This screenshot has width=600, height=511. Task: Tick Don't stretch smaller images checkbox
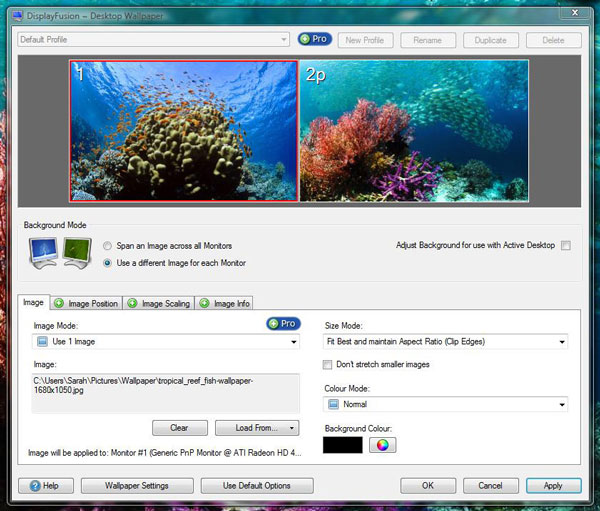tap(327, 364)
